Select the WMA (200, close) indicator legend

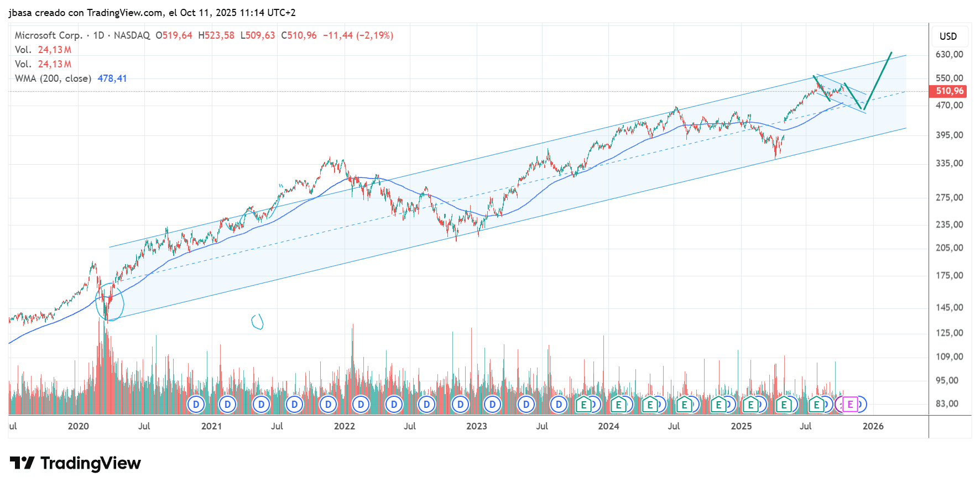[x=53, y=78]
